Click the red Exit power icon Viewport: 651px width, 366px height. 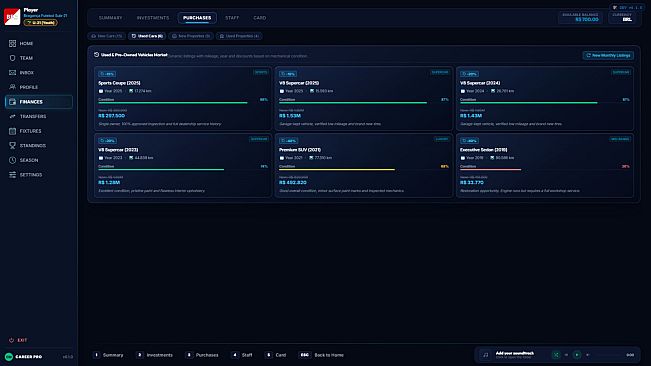tap(12, 340)
